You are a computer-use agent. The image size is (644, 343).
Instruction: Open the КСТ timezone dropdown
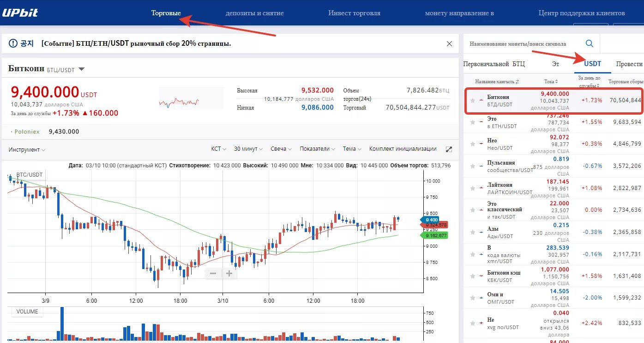click(x=219, y=149)
